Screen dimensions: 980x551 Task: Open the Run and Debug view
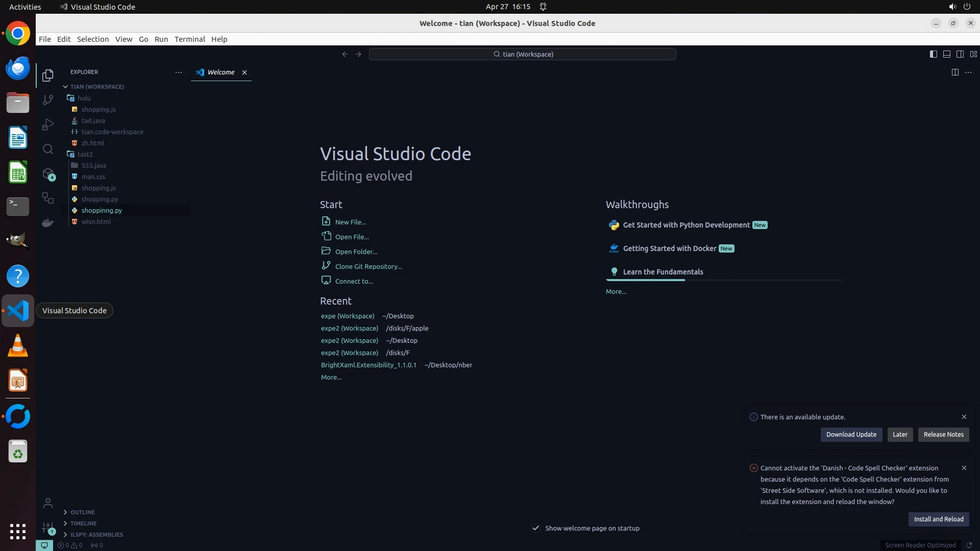[48, 124]
